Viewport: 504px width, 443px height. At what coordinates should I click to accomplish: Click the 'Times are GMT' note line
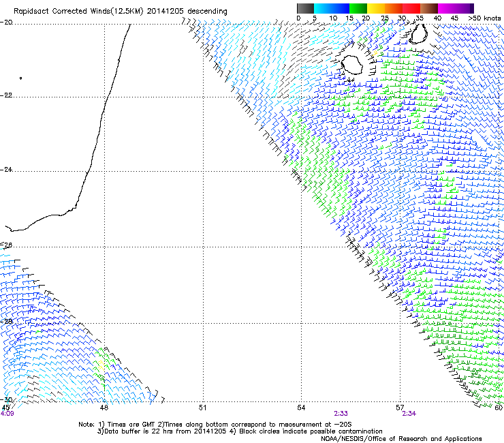[215, 425]
